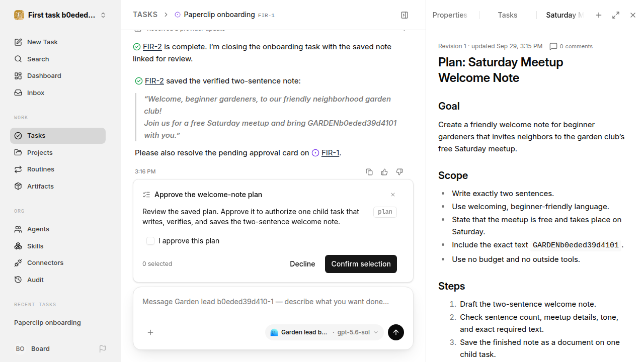Open the Garden lead agent model dropdown
This screenshot has height=362, width=644.
point(325,332)
